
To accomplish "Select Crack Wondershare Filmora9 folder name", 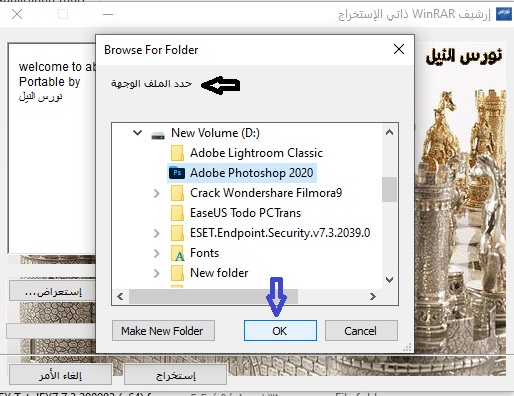I will 266,193.
